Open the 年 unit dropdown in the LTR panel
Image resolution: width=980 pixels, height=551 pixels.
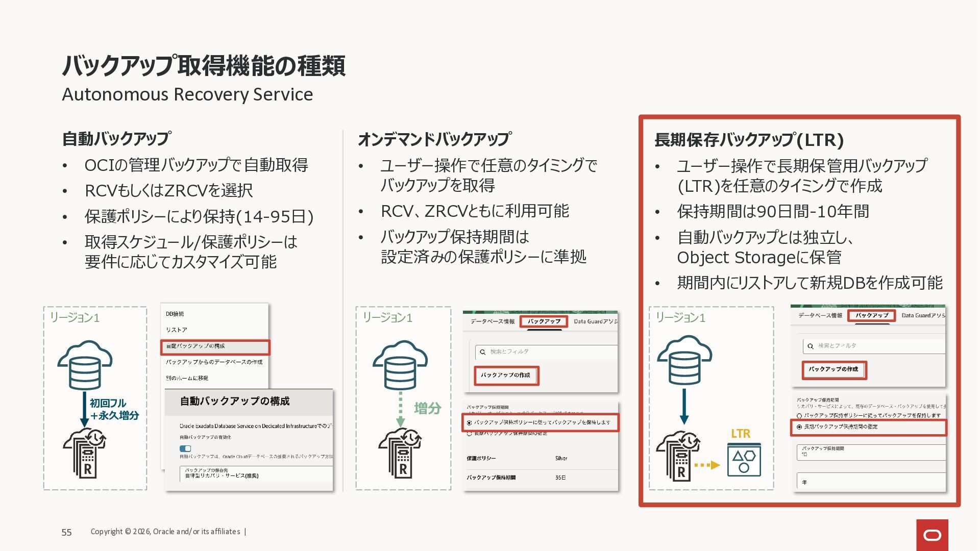(x=870, y=482)
